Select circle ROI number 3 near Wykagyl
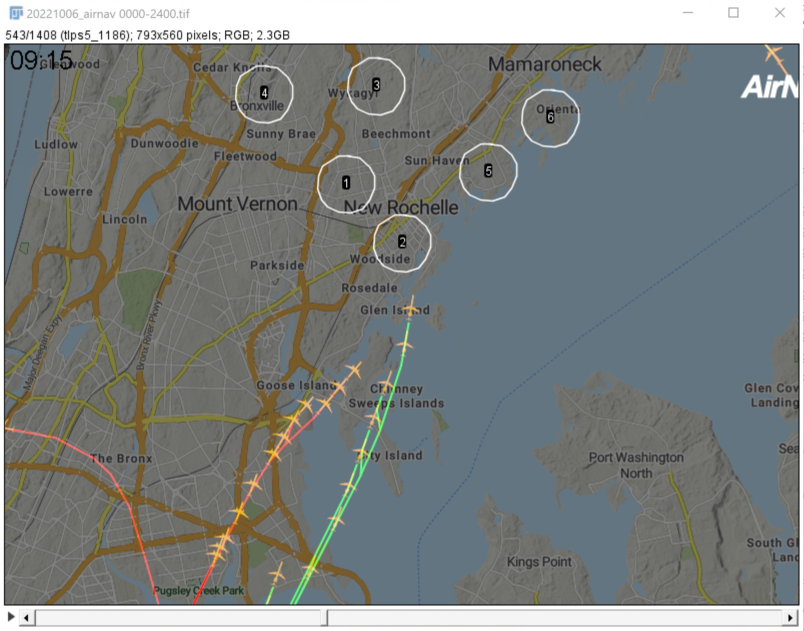Image resolution: width=804 pixels, height=631 pixels. click(376, 86)
